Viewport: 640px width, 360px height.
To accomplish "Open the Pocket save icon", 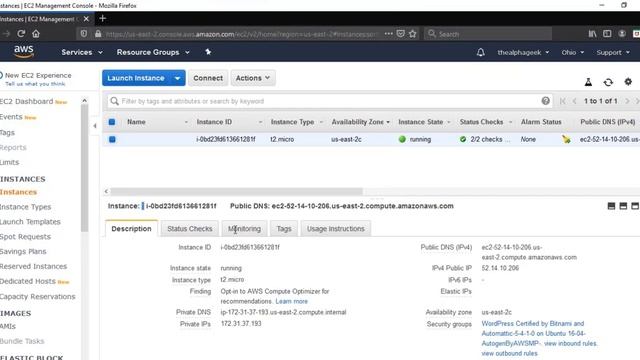I will click(400, 34).
